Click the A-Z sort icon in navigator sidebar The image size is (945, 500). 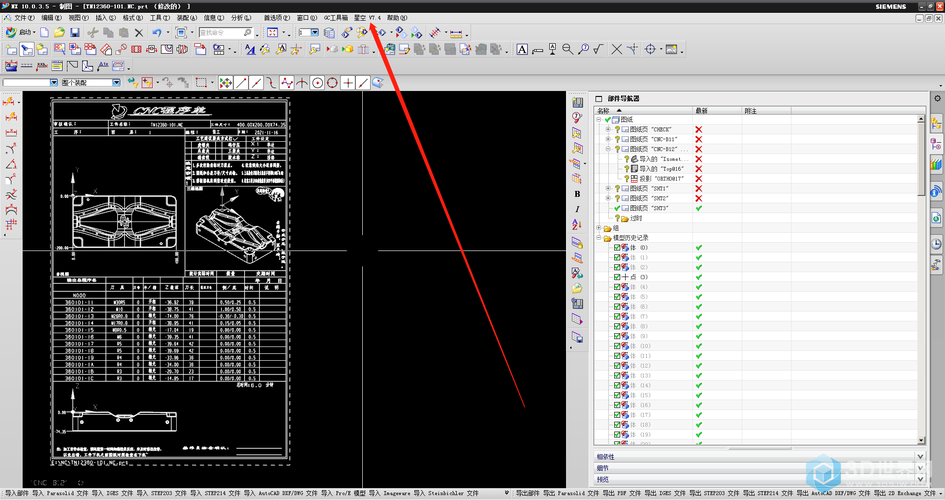(x=577, y=224)
